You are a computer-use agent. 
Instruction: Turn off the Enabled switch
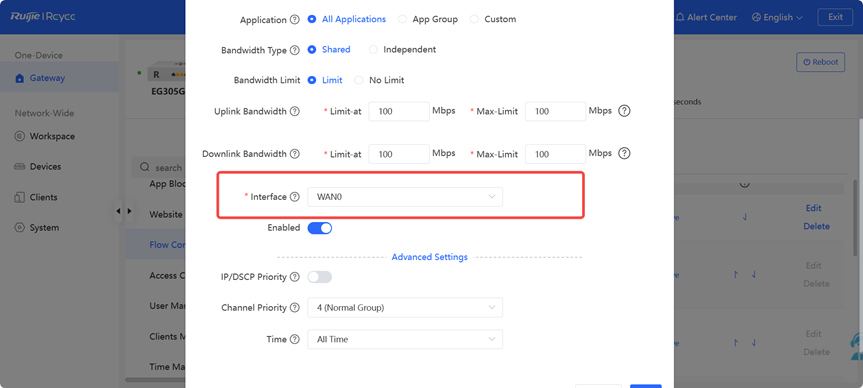[320, 228]
